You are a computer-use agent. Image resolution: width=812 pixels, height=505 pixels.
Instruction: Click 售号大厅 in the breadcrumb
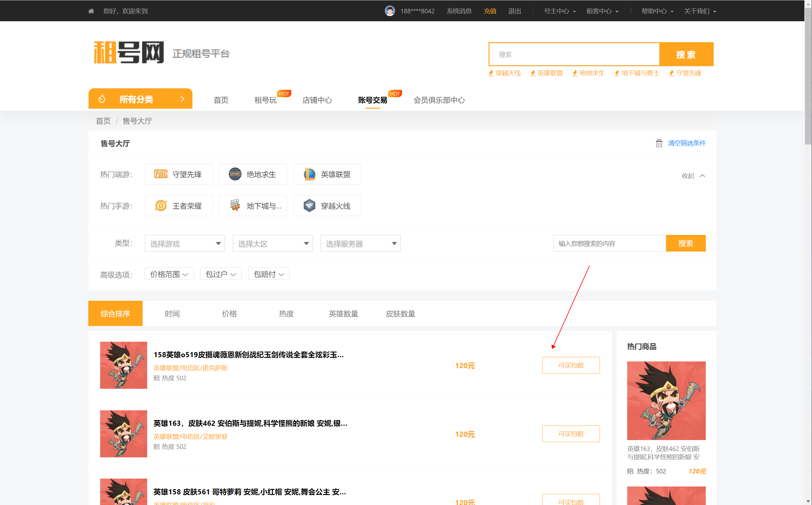(x=137, y=121)
